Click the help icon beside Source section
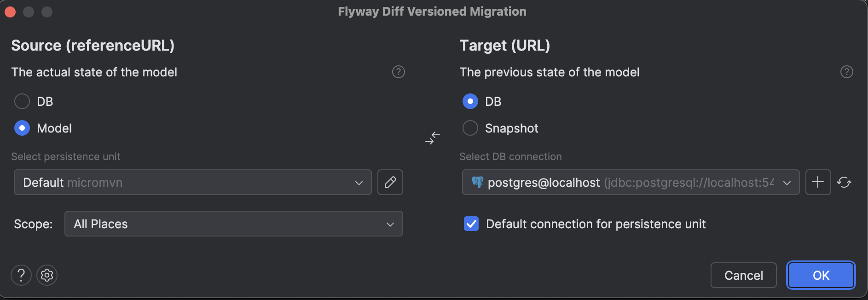The image size is (868, 300). 398,72
